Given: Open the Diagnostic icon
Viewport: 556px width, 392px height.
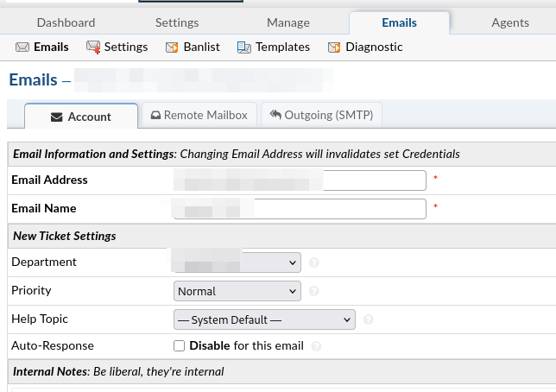Looking at the screenshot, I should (334, 47).
